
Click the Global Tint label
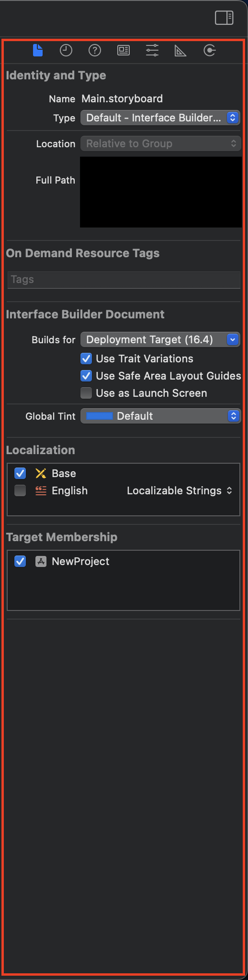(50, 416)
